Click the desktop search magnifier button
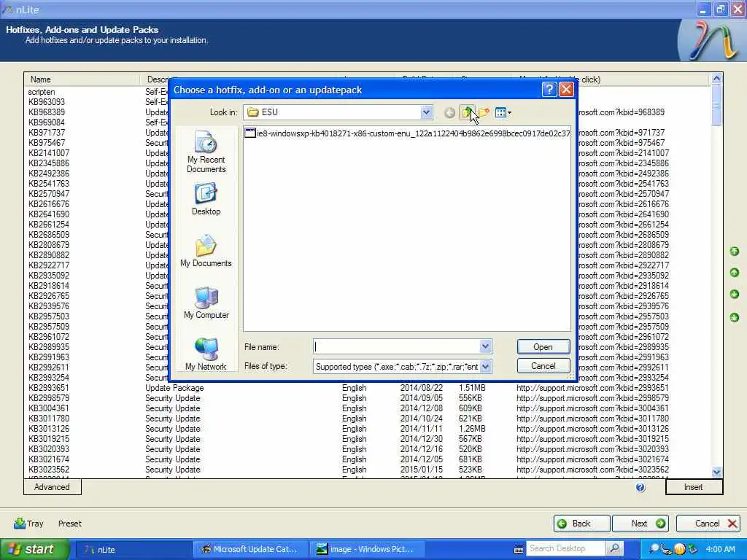Viewport: 747px width, 560px height. [x=615, y=549]
